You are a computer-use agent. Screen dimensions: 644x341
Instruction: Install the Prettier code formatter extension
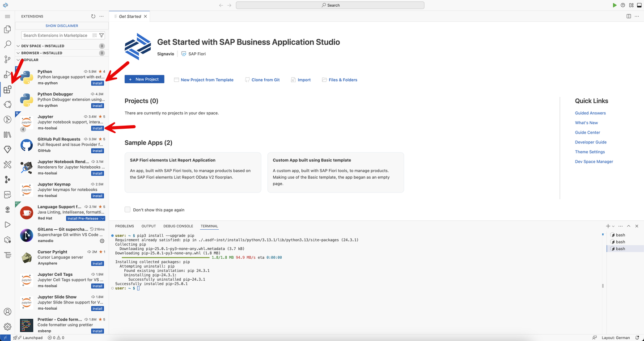click(x=97, y=331)
